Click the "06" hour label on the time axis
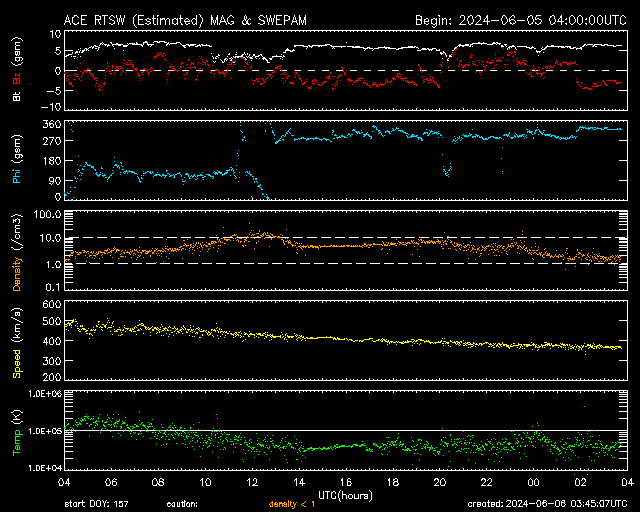The height and width of the screenshot is (512, 640). pyautogui.click(x=111, y=483)
